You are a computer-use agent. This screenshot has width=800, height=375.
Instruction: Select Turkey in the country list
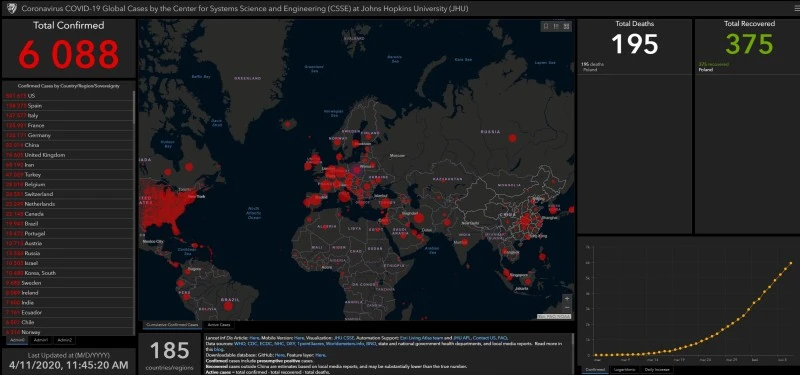[68, 174]
